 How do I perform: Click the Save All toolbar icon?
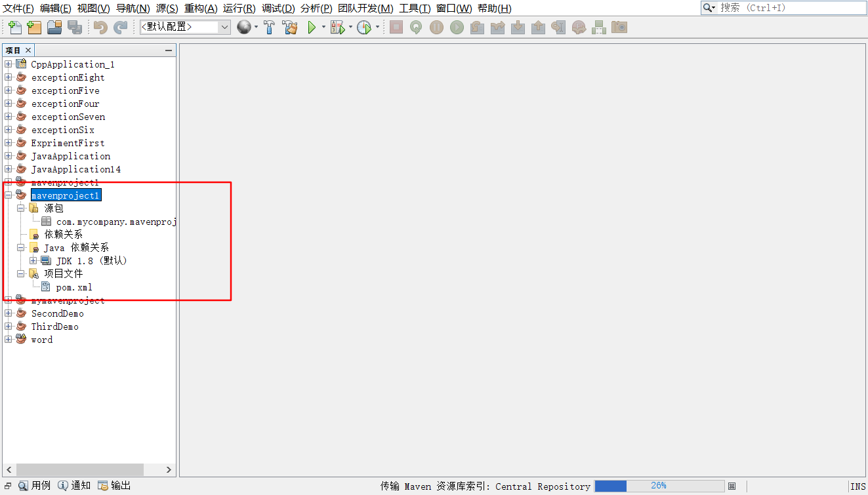[75, 28]
